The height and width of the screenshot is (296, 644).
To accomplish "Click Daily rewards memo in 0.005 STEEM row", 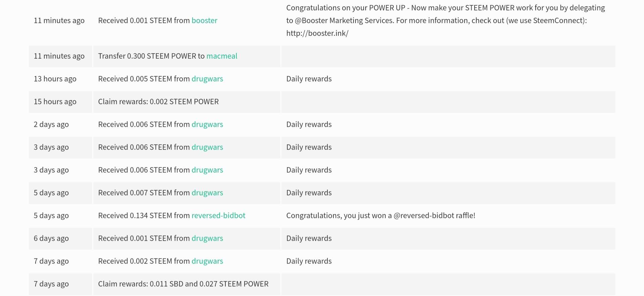I will coord(309,79).
